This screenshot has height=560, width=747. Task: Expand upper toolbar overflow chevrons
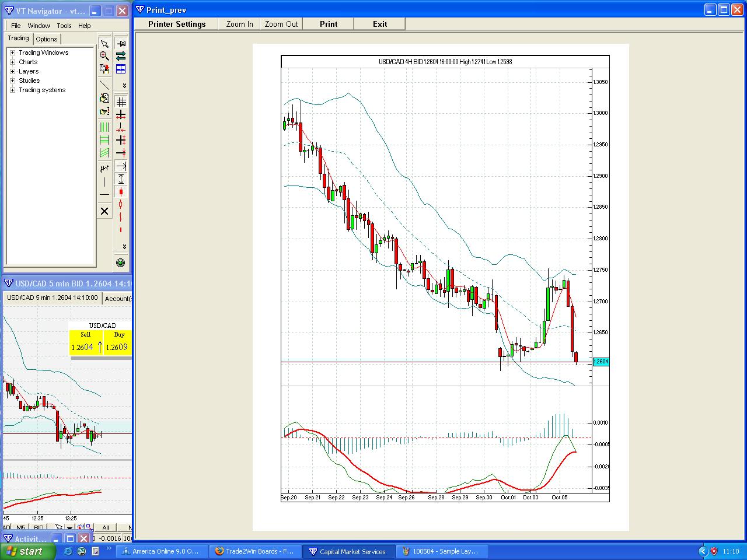pos(124,85)
